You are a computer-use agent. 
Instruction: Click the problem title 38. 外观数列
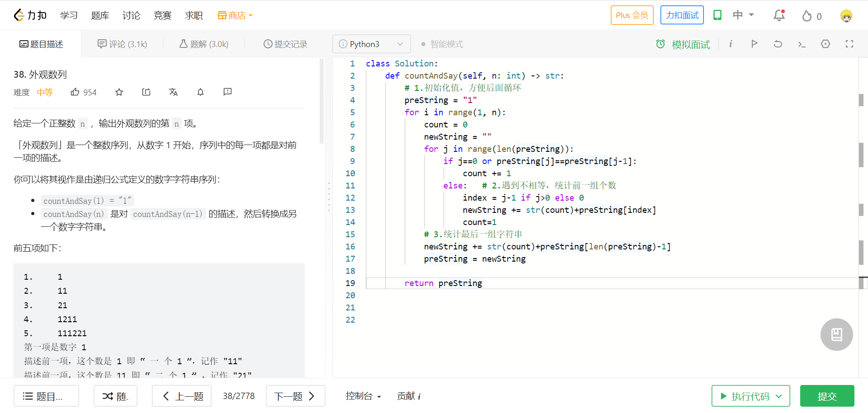pyautogui.click(x=40, y=75)
